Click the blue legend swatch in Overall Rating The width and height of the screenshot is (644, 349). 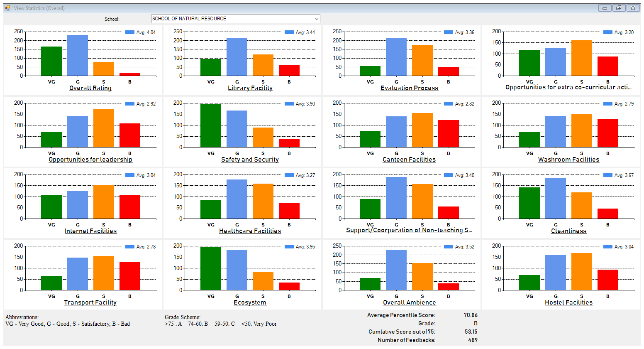click(129, 32)
